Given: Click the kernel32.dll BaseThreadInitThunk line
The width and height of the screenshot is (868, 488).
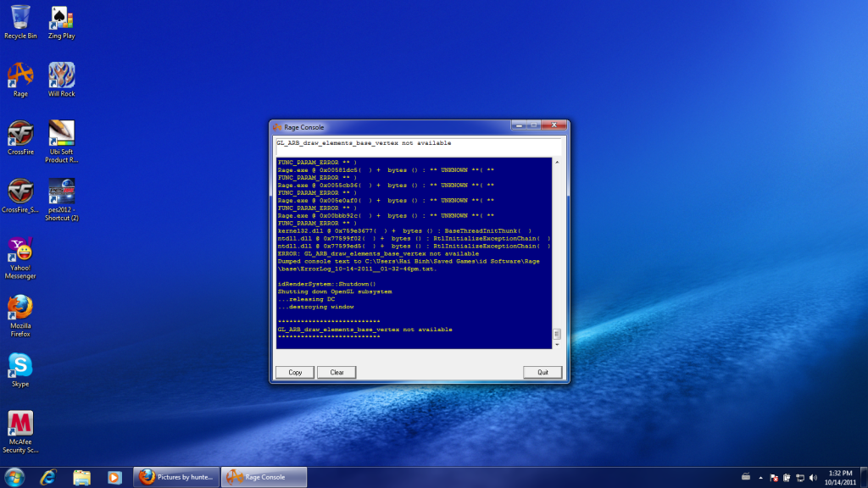Looking at the screenshot, I should pos(404,230).
